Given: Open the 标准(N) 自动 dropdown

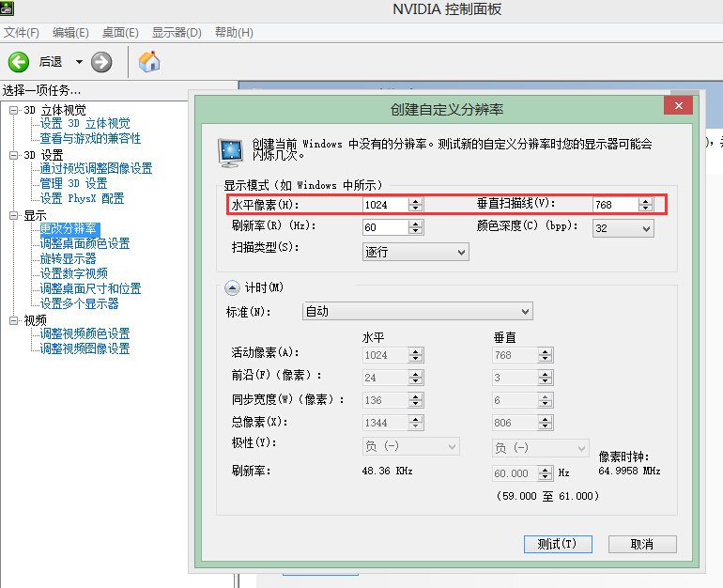Looking at the screenshot, I should (x=417, y=311).
